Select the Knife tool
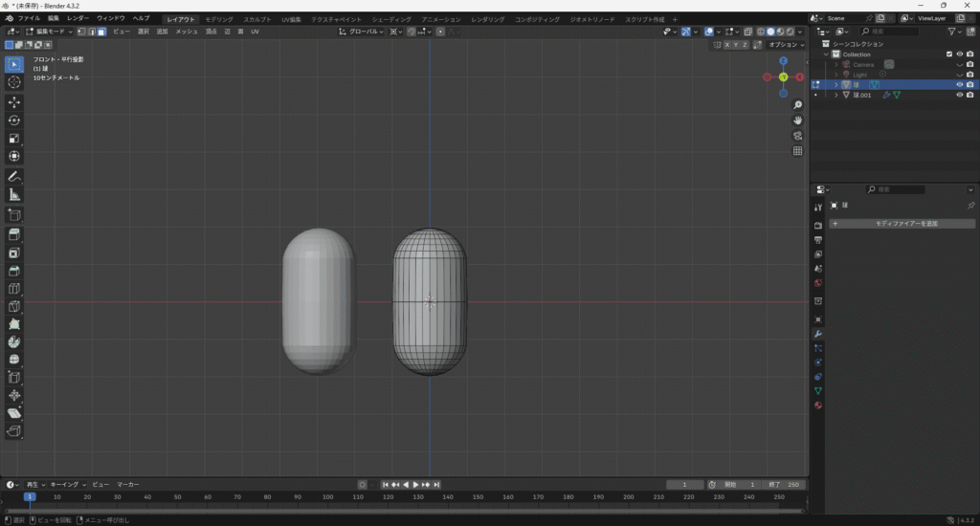This screenshot has height=526, width=980. (13, 306)
